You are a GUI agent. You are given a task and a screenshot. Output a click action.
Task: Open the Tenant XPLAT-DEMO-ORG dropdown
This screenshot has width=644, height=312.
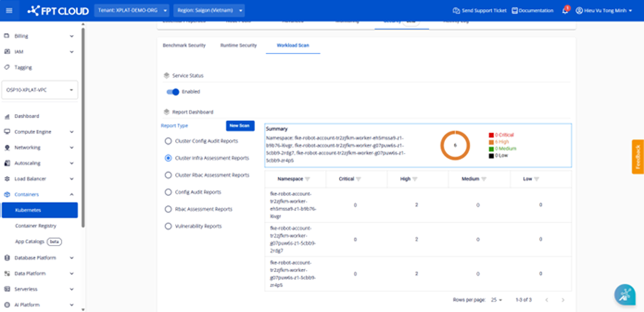[131, 11]
